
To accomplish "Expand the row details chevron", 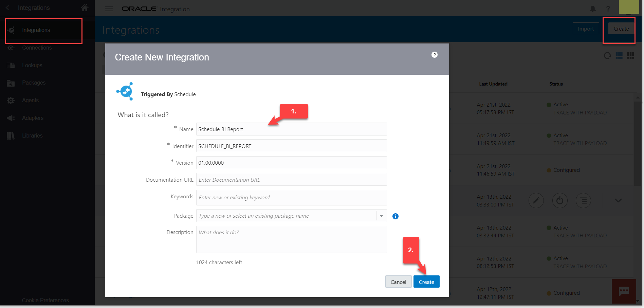I will pos(618,201).
